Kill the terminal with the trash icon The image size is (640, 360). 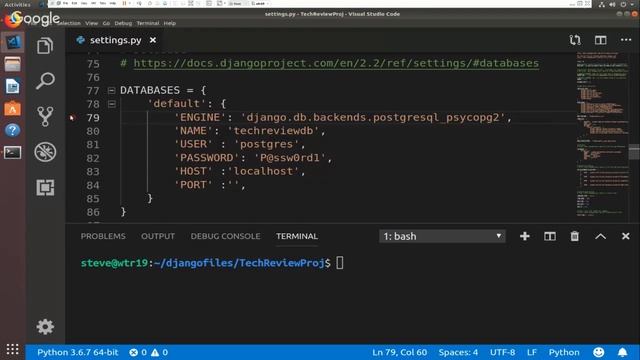[574, 236]
